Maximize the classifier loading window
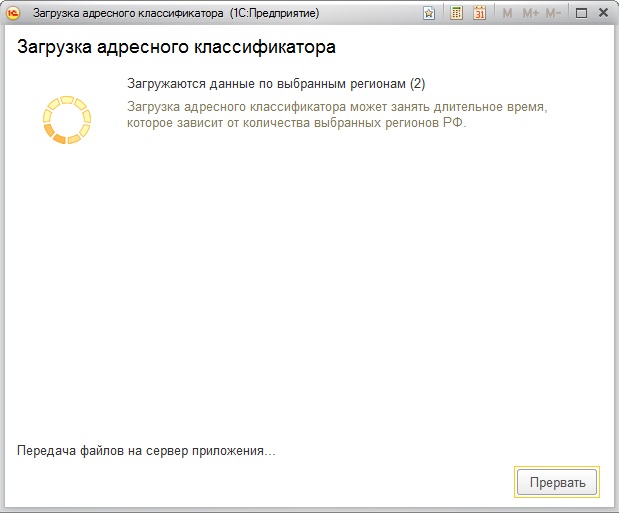Screen dimensions: 619x513 coord(581,13)
